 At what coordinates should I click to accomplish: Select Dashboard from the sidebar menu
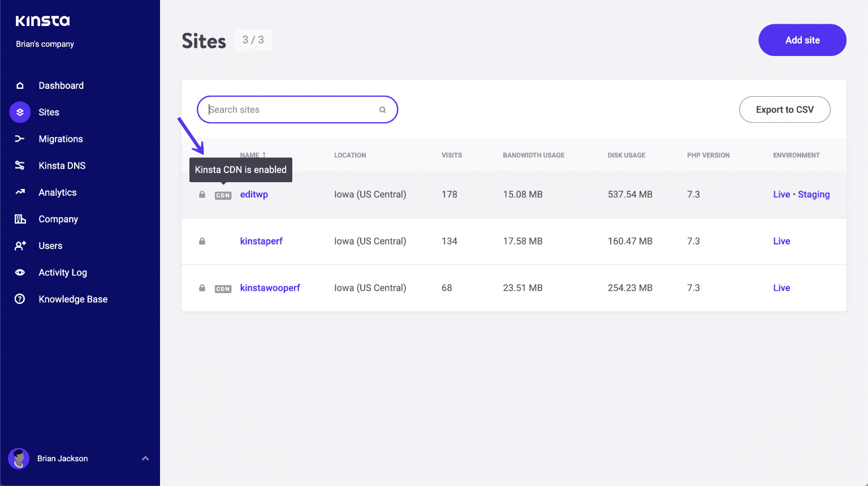19,85
